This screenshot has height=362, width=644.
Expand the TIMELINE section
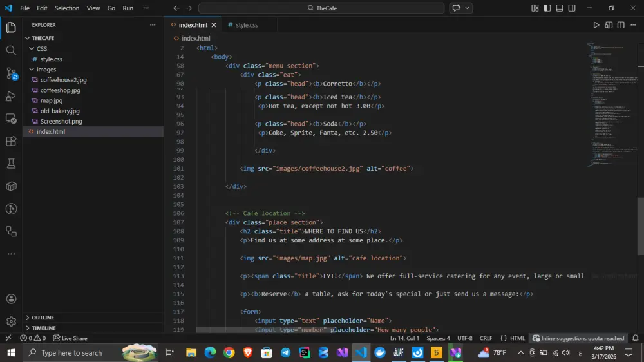44,328
